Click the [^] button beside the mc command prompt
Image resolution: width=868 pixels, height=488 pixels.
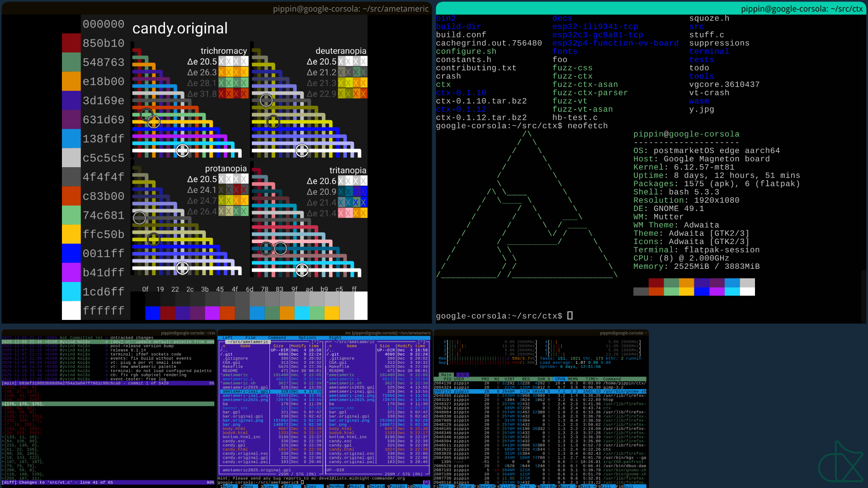[x=426, y=482]
